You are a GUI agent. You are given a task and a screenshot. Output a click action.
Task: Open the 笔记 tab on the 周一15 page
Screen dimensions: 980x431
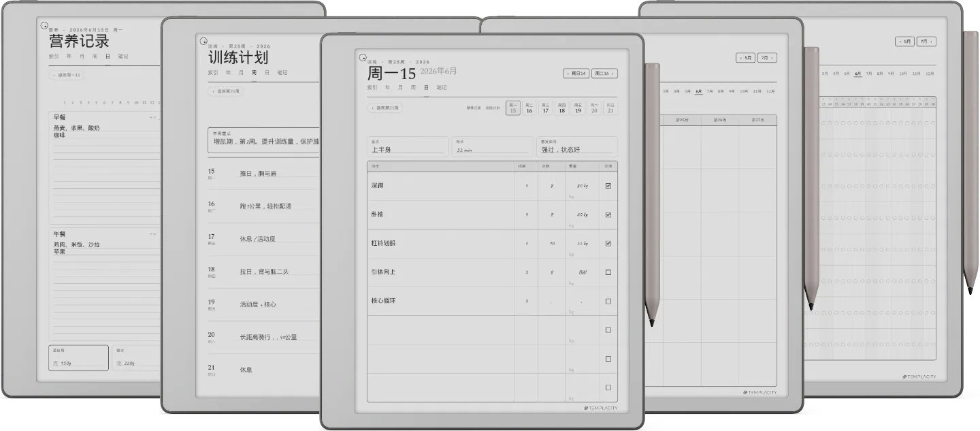(x=442, y=87)
